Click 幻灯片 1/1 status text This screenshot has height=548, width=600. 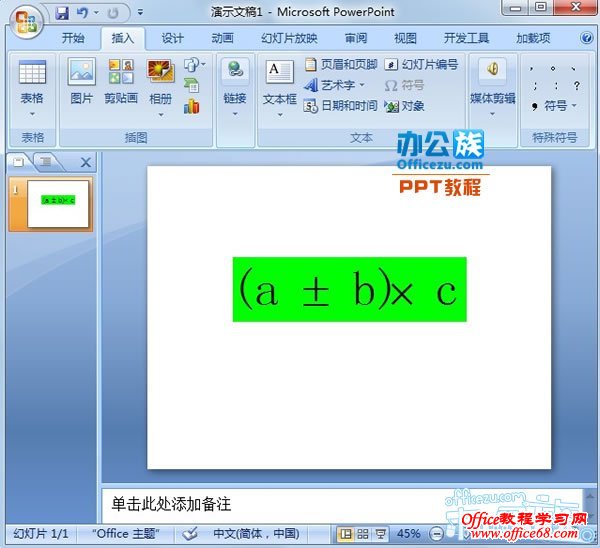[41, 534]
